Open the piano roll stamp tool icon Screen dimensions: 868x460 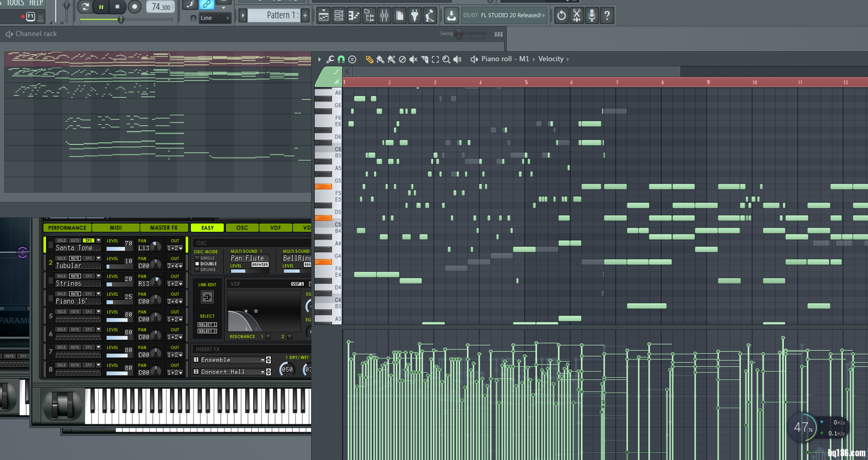(352, 59)
